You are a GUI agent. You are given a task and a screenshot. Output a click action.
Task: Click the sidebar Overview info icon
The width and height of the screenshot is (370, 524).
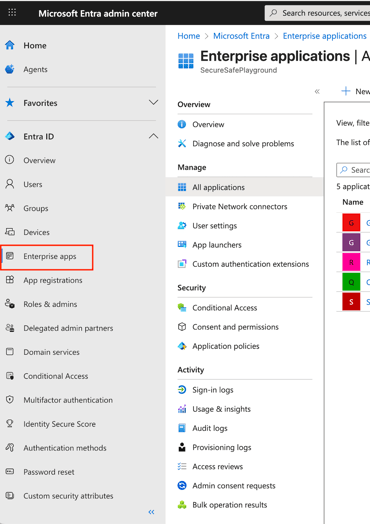[10, 160]
